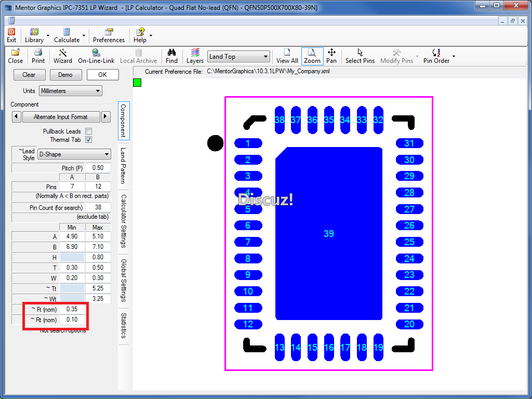Click pad 31 in the footprint

tap(409, 143)
